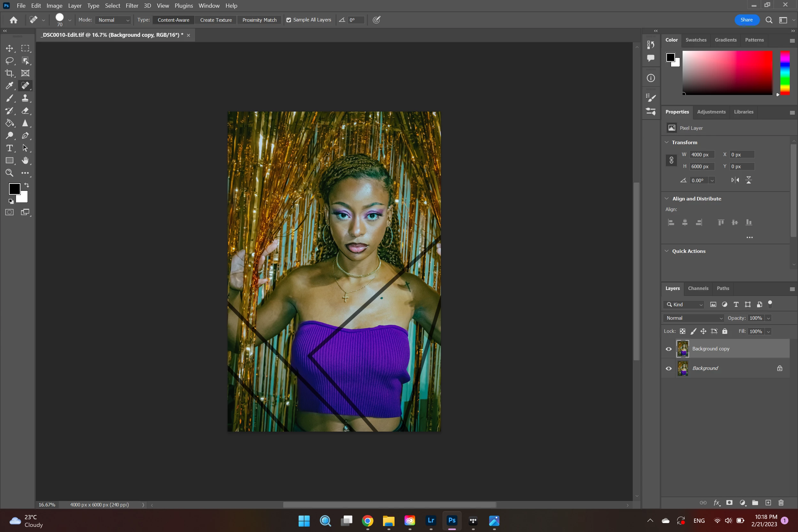
Task: Toggle visibility of Background layer
Action: [669, 368]
